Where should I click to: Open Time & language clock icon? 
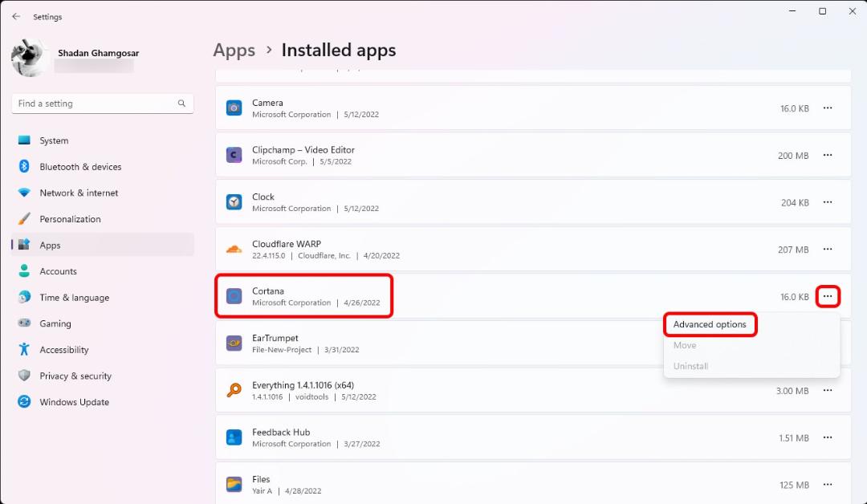coord(24,297)
